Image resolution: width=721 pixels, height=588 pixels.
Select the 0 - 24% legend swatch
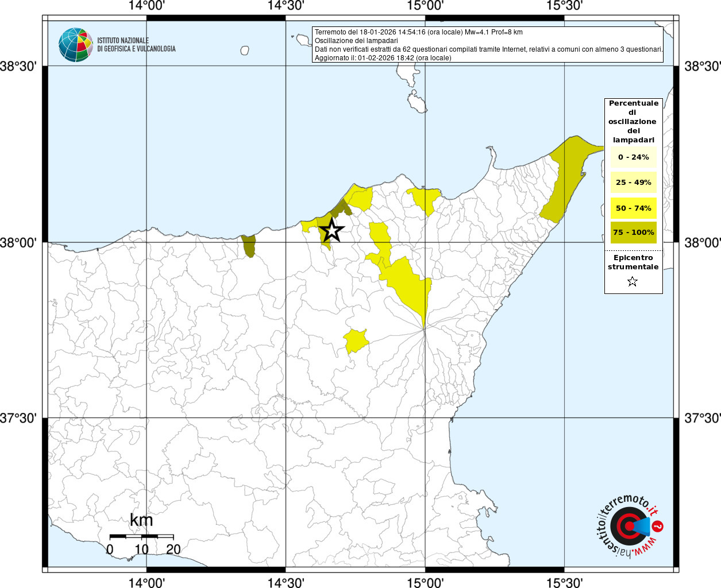tap(633, 157)
